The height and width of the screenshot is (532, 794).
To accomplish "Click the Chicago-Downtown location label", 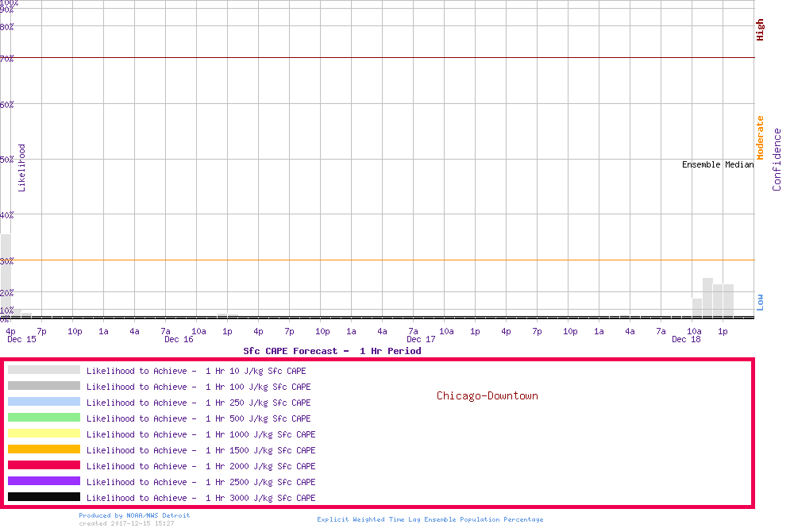I will pyautogui.click(x=487, y=395).
